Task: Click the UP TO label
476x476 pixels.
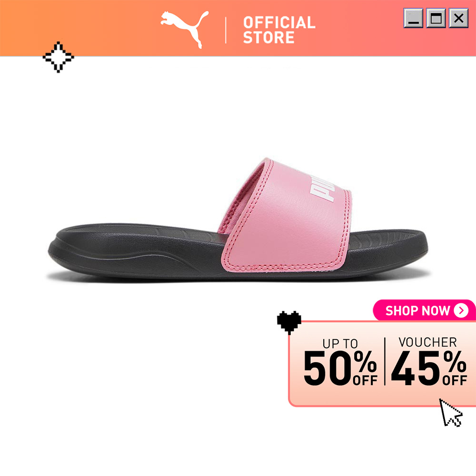Action: coord(340,344)
